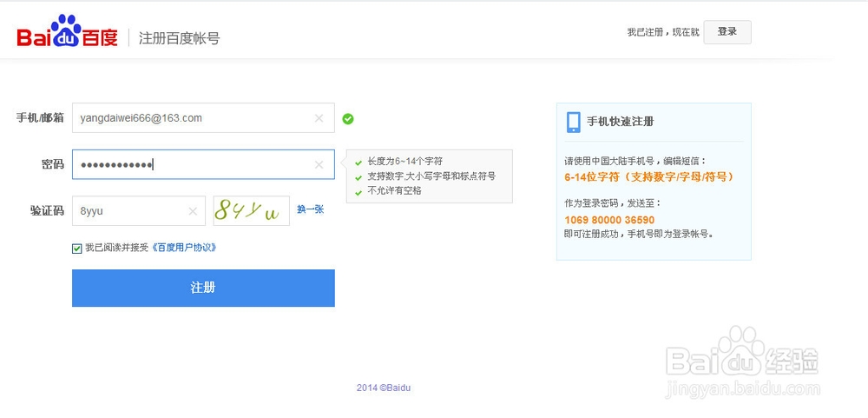This screenshot has width=868, height=418.
Task: Click the 密码 field label
Action: [53, 164]
